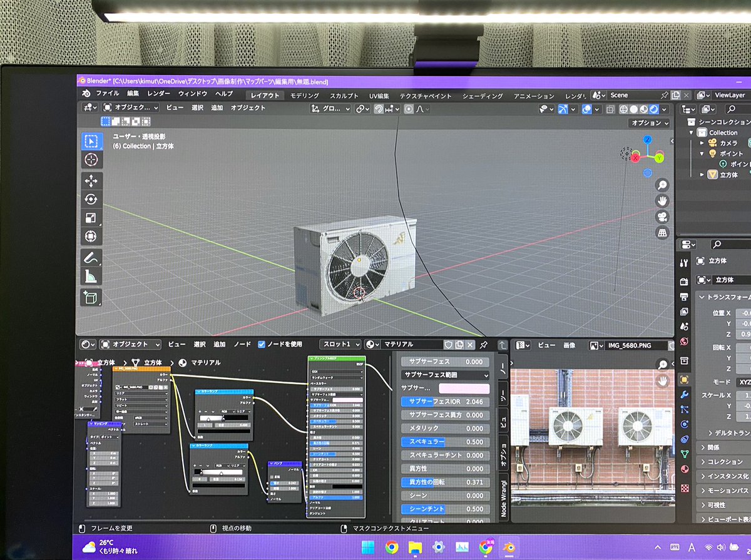Open the Node menu in node editor header
The image size is (751, 560).
[x=242, y=344]
